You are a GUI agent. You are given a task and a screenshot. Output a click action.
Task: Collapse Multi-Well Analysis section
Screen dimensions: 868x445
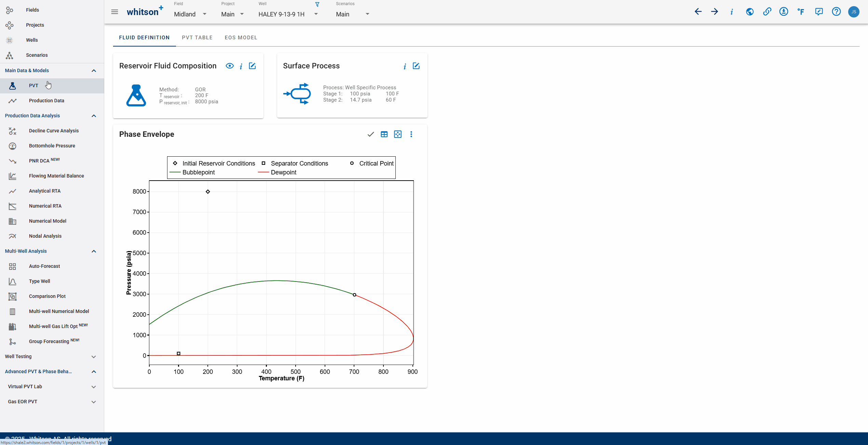[x=94, y=251]
